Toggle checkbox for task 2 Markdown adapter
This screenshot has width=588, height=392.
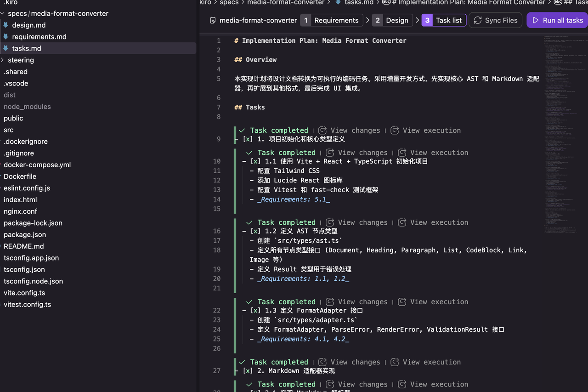tap(248, 371)
